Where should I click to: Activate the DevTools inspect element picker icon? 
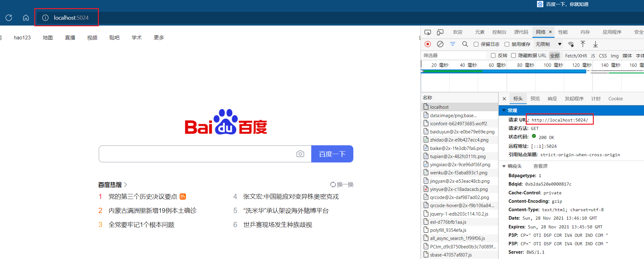tap(428, 32)
